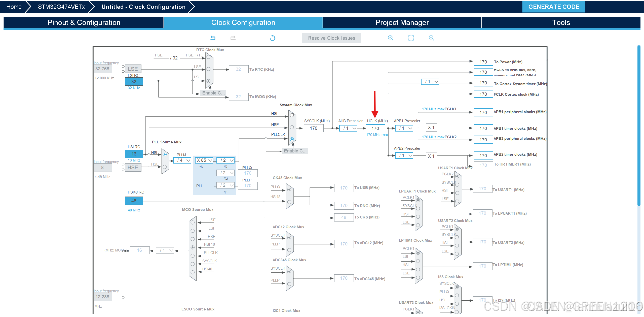The image size is (644, 317).
Task: Zoom in the clock diagram
Action: point(390,38)
